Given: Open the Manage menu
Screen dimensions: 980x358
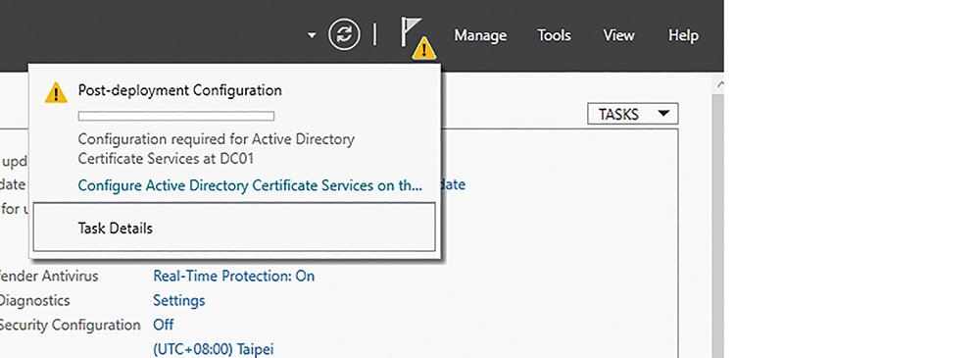Looking at the screenshot, I should [x=480, y=35].
